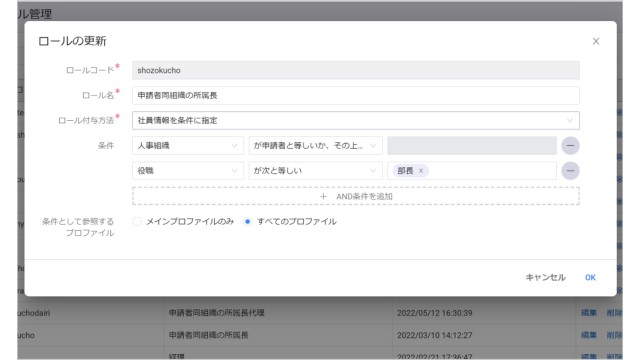Remove the 人事組織 condition row with minus button
The height and width of the screenshot is (360, 640).
570,146
